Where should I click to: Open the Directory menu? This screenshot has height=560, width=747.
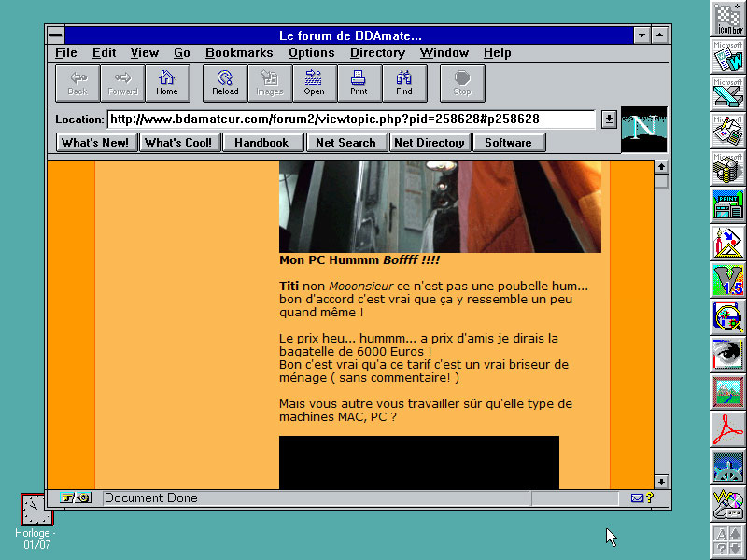click(x=377, y=53)
